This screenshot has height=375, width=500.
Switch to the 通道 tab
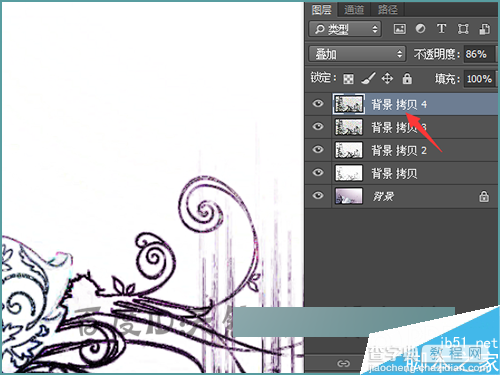(x=354, y=10)
